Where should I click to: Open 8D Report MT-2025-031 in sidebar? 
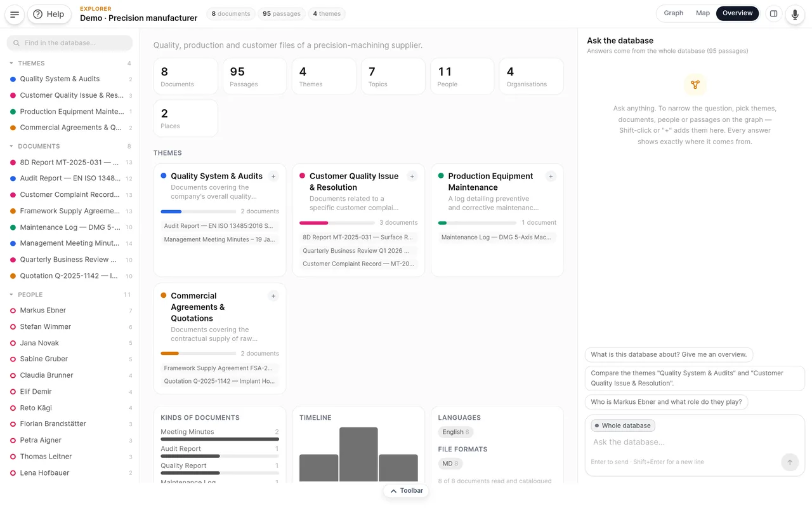pyautogui.click(x=70, y=163)
